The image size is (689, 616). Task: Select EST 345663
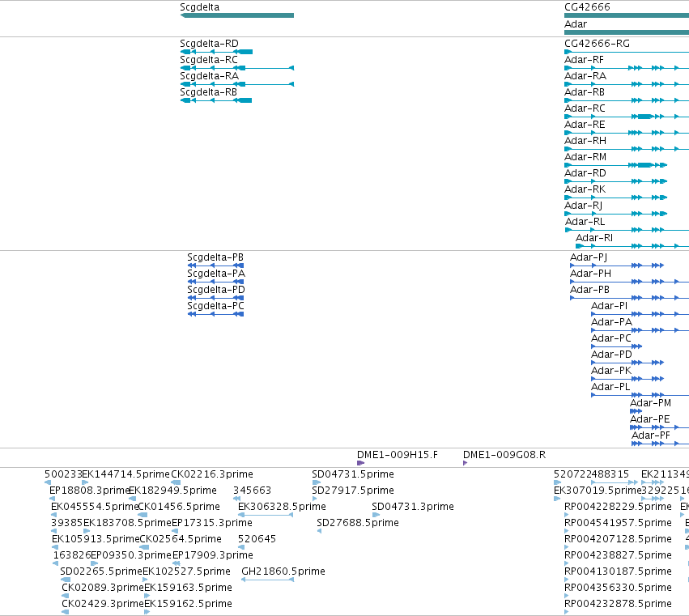point(253,491)
